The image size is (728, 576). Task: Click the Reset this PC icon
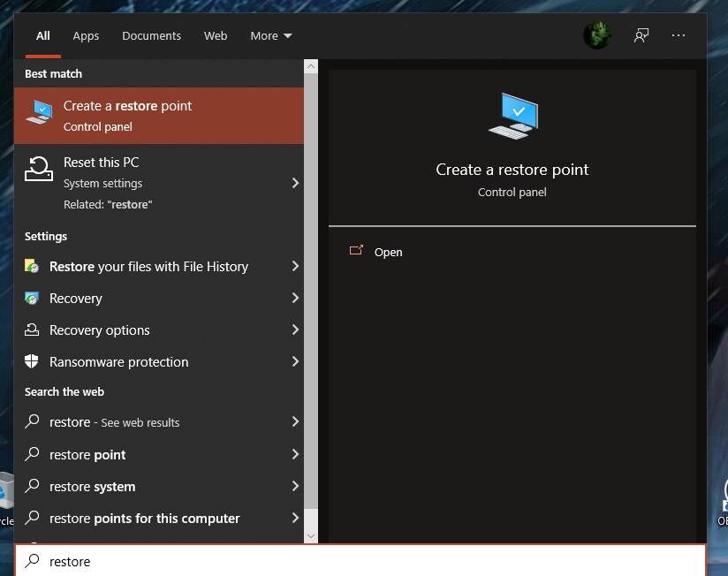38,168
